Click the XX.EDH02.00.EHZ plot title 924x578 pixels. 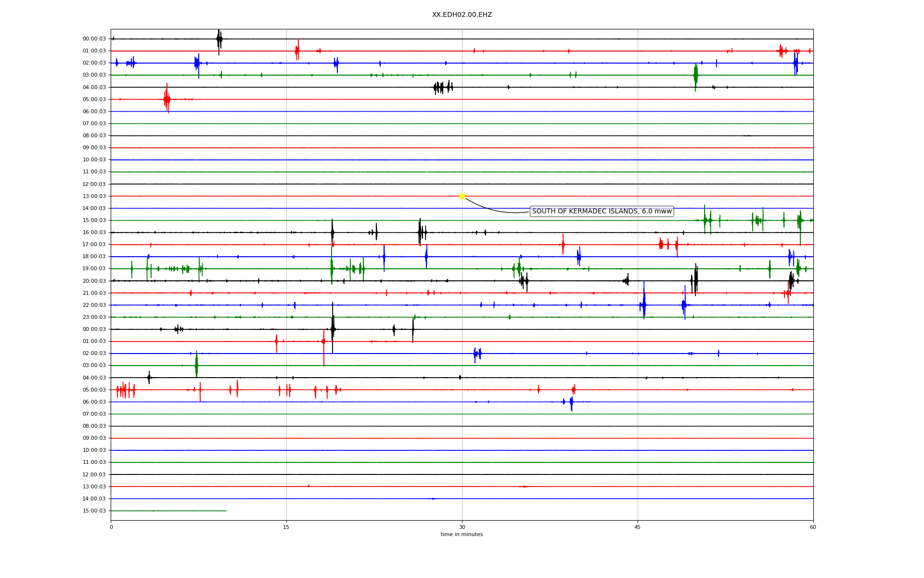[x=462, y=15]
